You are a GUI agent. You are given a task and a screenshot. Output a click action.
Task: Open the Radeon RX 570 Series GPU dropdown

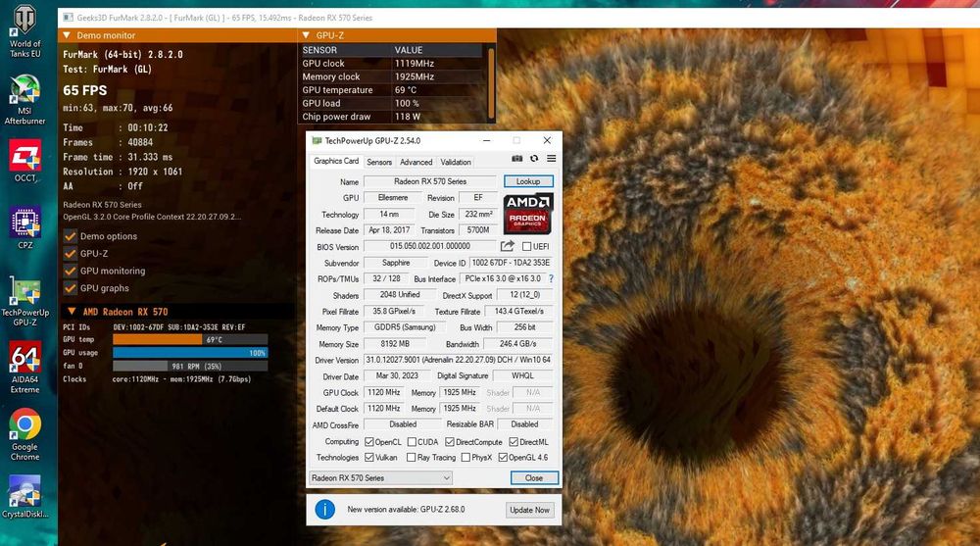380,477
